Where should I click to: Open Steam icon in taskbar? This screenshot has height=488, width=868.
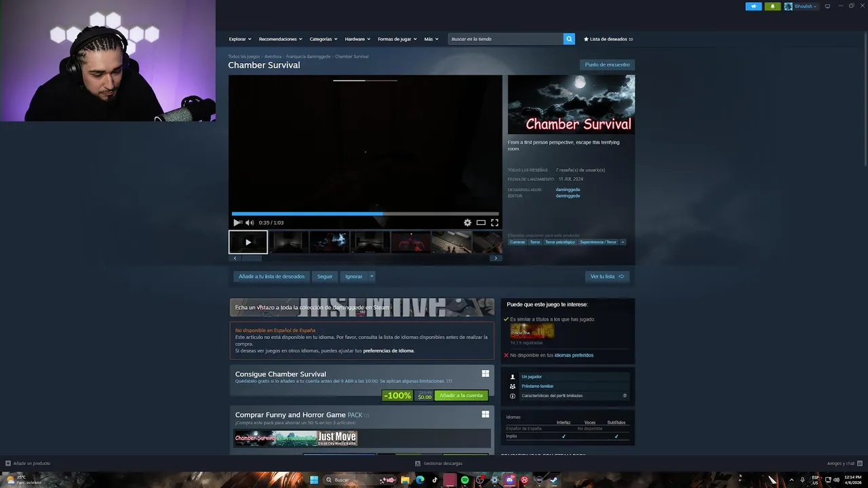(x=554, y=480)
